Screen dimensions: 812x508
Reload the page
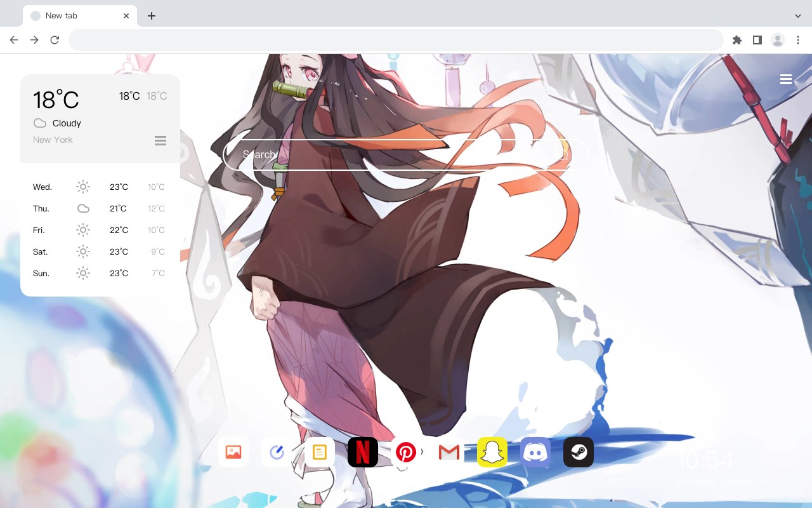coord(55,40)
